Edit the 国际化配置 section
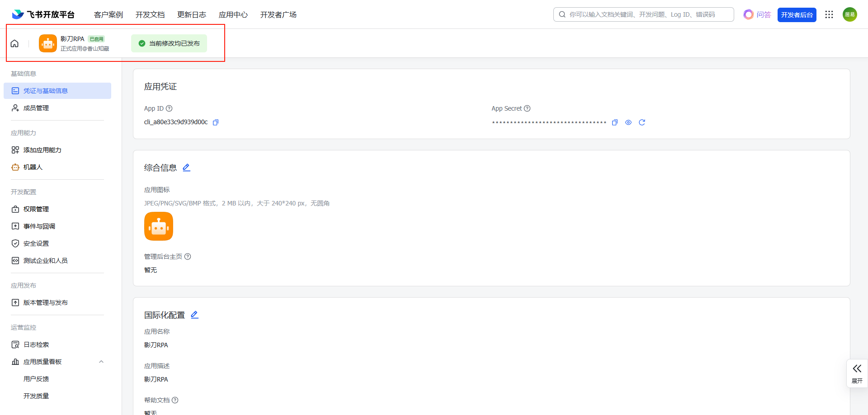The height and width of the screenshot is (415, 868). pos(194,315)
